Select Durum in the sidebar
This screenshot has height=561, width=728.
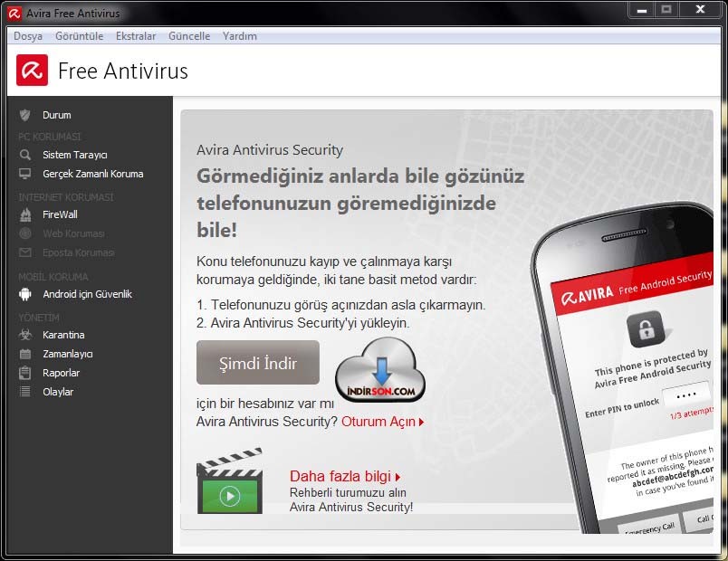click(57, 115)
